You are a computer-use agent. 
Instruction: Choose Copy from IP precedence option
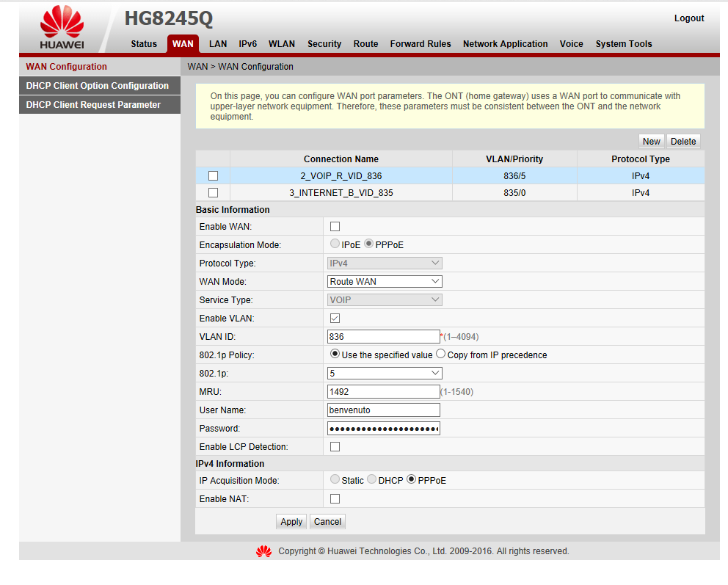pos(440,355)
